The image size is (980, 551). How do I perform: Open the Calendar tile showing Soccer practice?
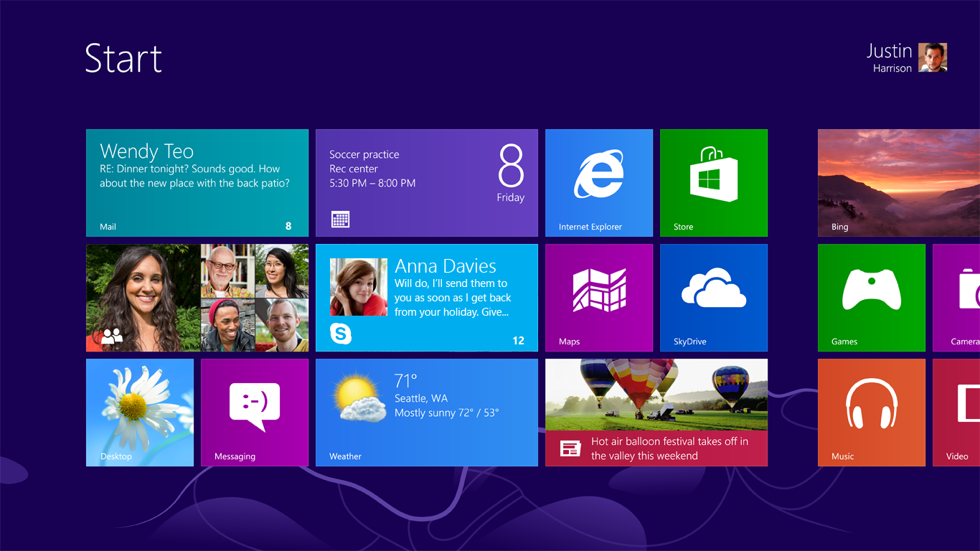click(x=427, y=183)
